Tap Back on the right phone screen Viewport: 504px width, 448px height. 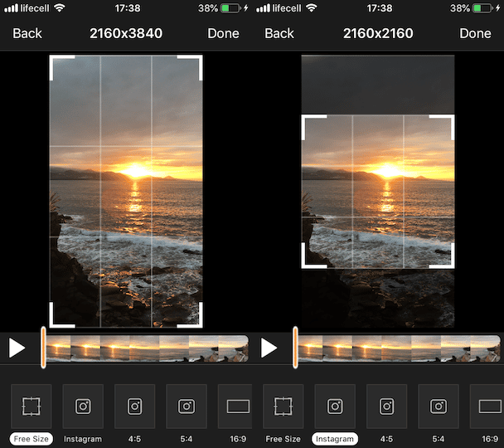[x=279, y=33]
